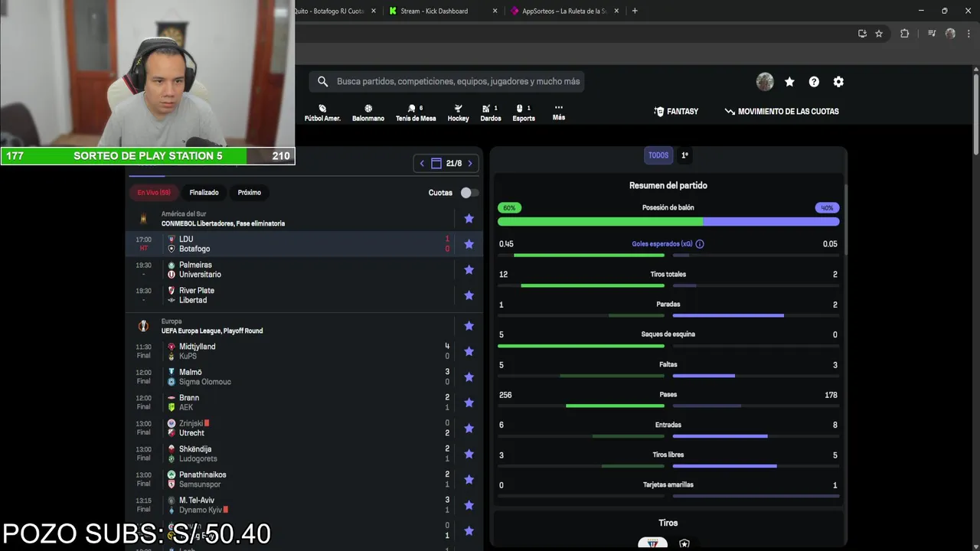Close the Stream - Kick Dashboard tab
This screenshot has width=980, height=551.
495,11
